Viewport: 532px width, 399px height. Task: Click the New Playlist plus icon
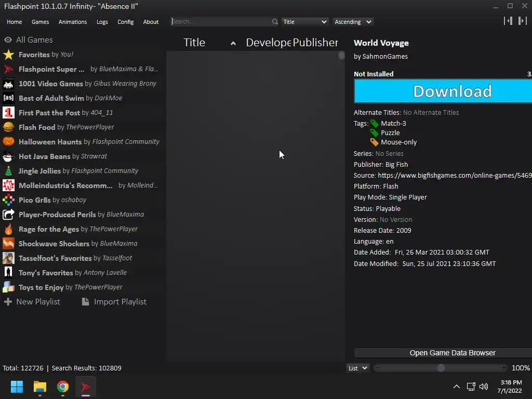point(8,302)
